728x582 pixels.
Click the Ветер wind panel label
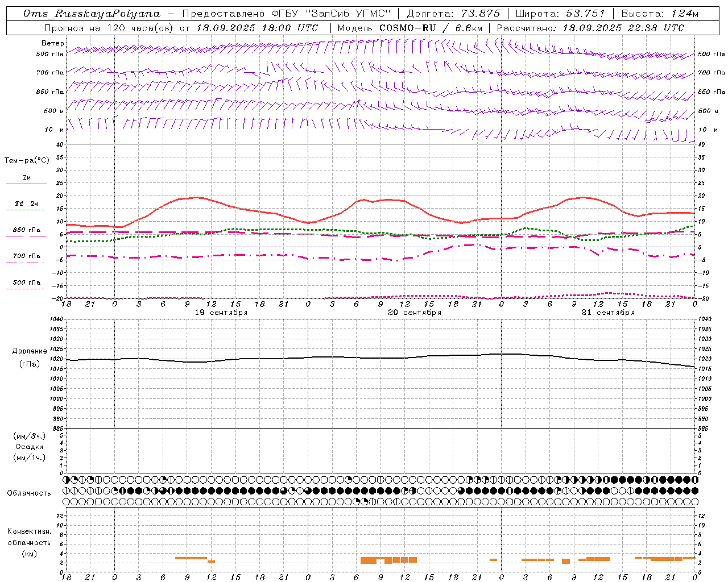(x=53, y=43)
